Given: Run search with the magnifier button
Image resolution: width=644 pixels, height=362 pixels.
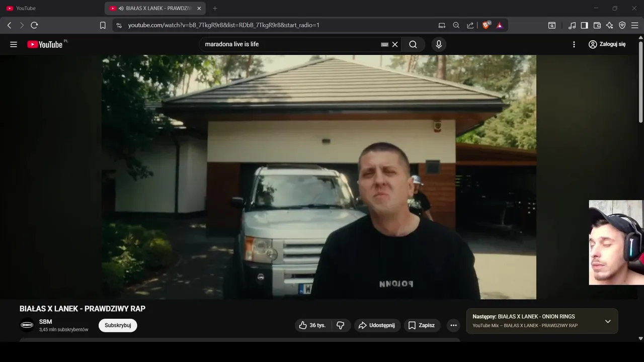Looking at the screenshot, I should click(x=413, y=44).
